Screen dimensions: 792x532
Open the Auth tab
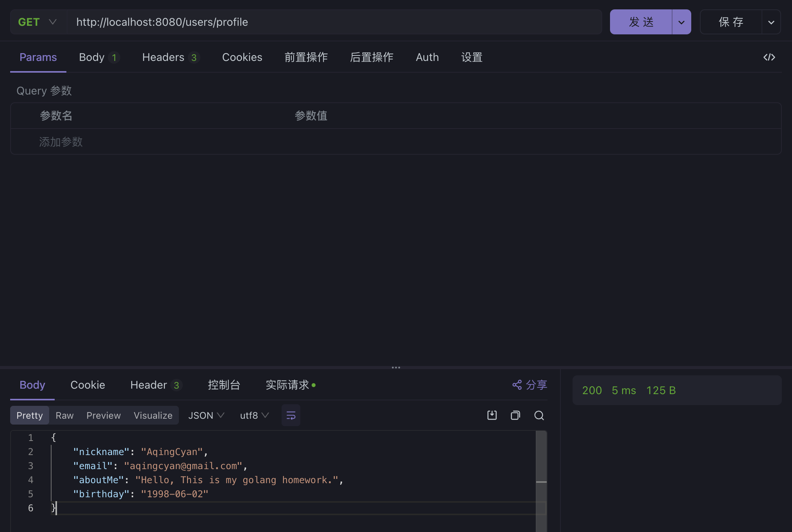click(427, 57)
